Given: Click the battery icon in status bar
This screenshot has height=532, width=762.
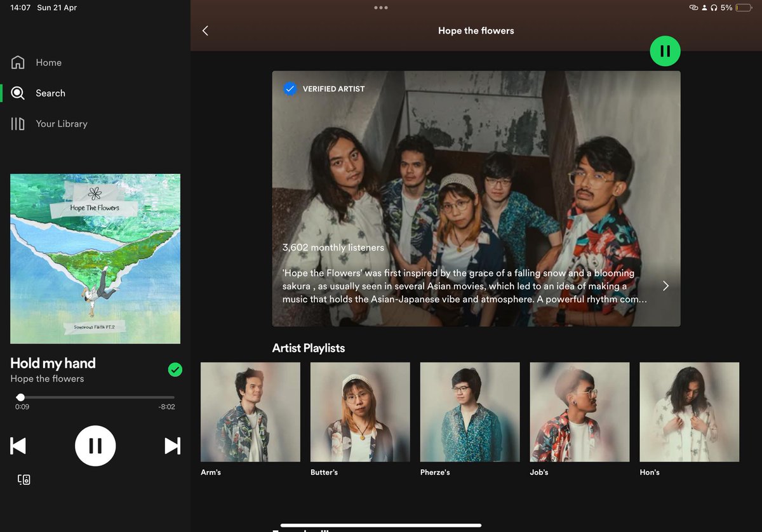Looking at the screenshot, I should click(744, 8).
